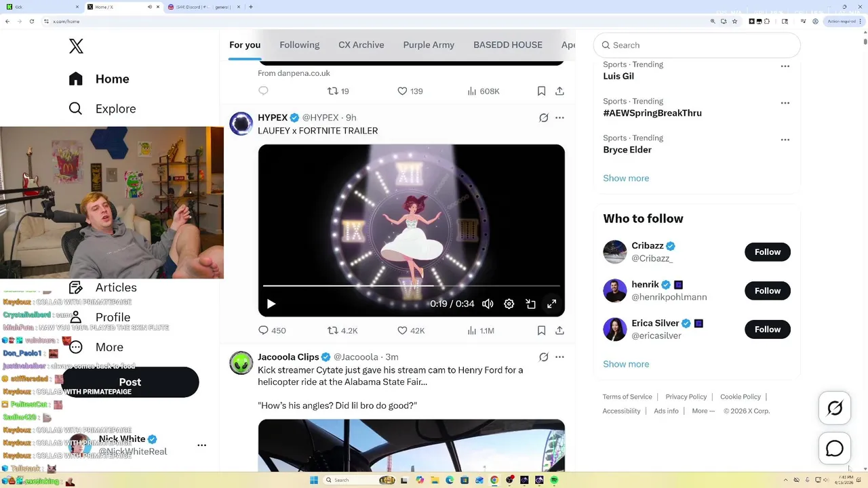Switch to the Purple Army tab
868x488 pixels.
pyautogui.click(x=429, y=45)
